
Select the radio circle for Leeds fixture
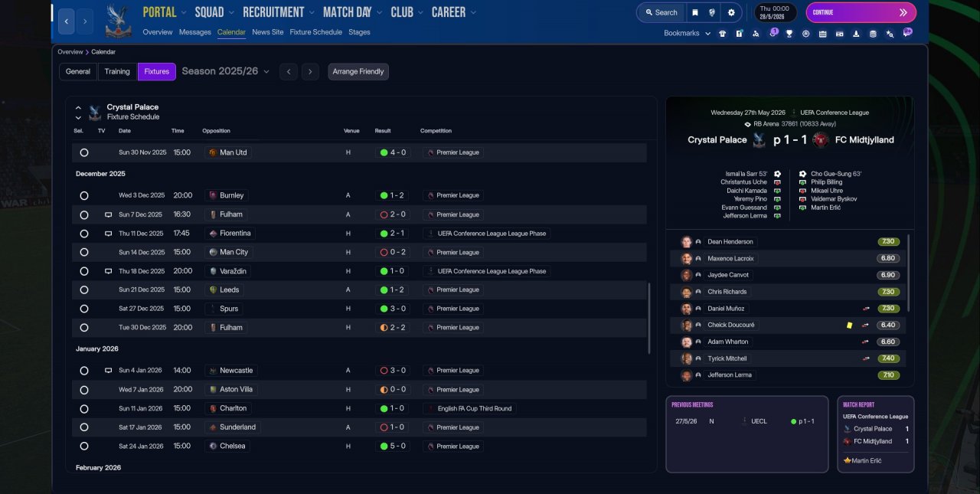84,290
